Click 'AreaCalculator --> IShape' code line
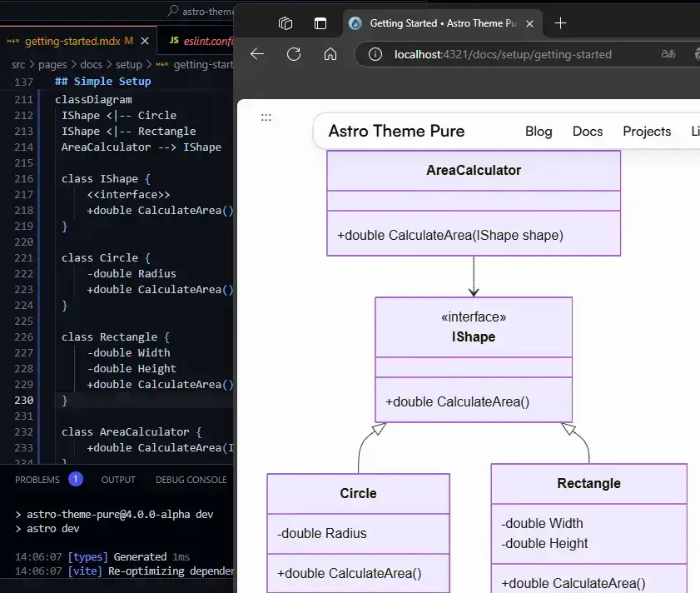This screenshot has height=593, width=700. pos(141,147)
